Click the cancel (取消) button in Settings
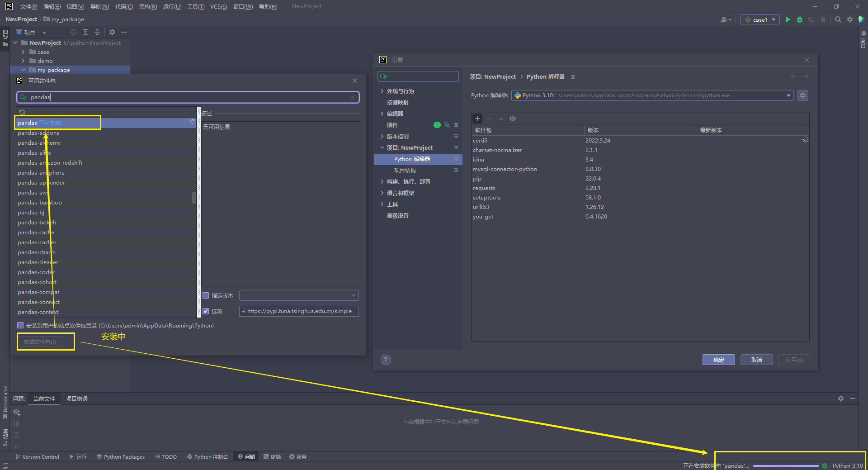Viewport: 868px width, 470px height. (x=757, y=360)
